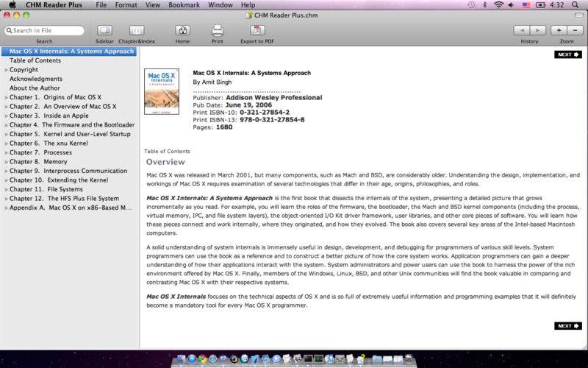This screenshot has width=588, height=368.
Task: Click the Bluetooth menu bar icon
Action: (484, 5)
